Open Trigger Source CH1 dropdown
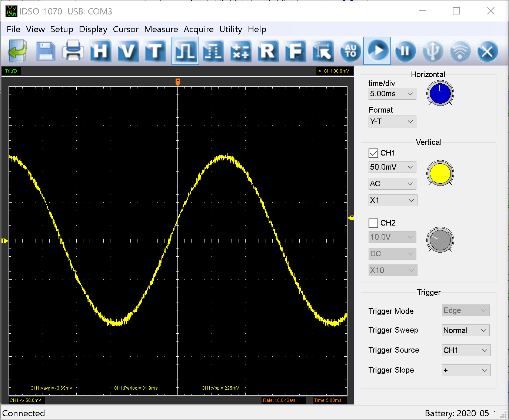 (x=466, y=350)
